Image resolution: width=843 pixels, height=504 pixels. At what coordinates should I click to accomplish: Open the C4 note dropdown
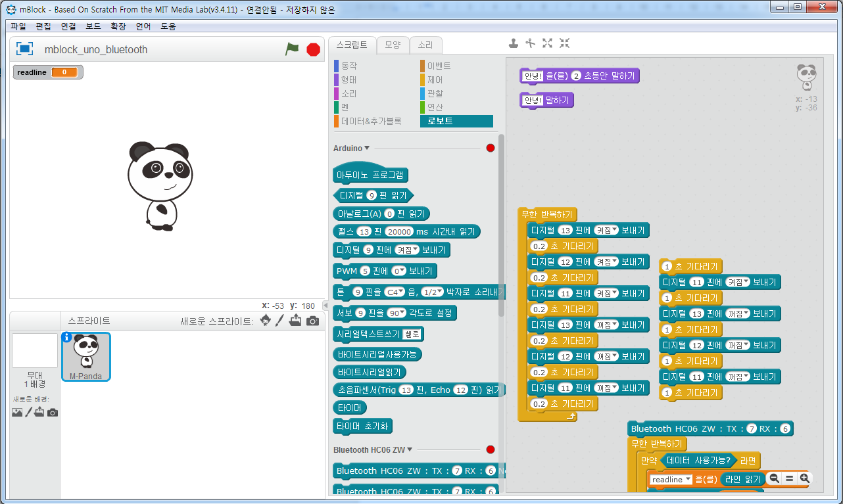point(395,292)
